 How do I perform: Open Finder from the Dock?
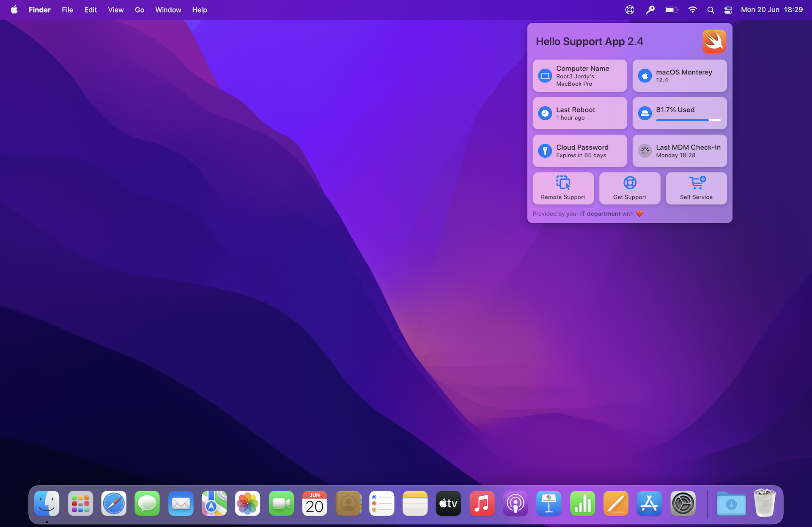(x=47, y=503)
